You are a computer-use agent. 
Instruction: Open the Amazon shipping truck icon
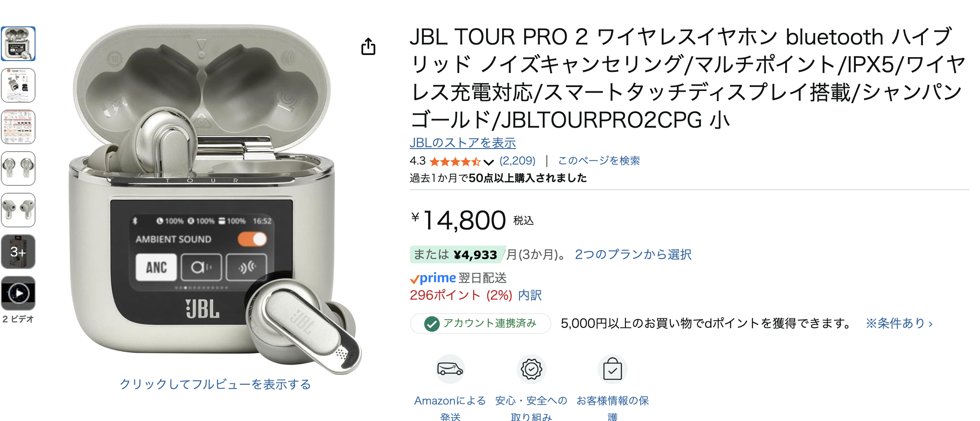(450, 369)
